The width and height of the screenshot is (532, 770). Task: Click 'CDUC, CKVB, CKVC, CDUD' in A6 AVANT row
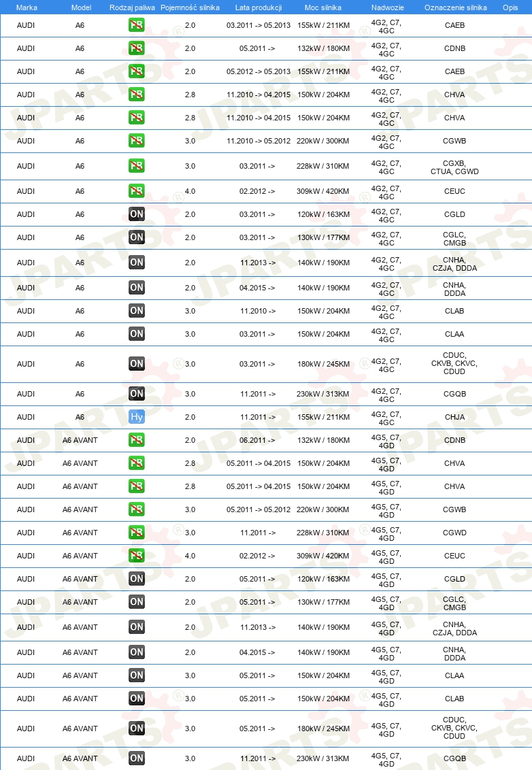(454, 729)
